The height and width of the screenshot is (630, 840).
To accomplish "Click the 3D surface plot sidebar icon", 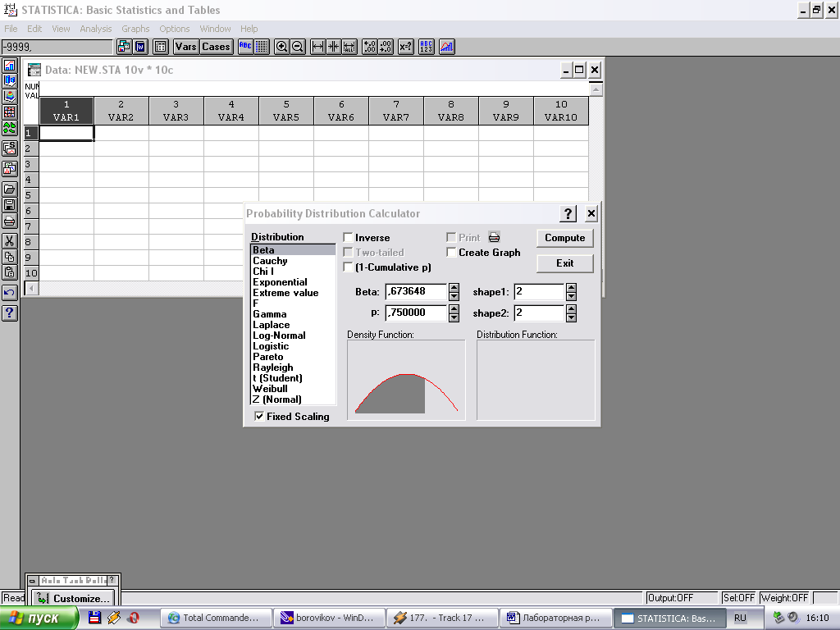I will [10, 97].
